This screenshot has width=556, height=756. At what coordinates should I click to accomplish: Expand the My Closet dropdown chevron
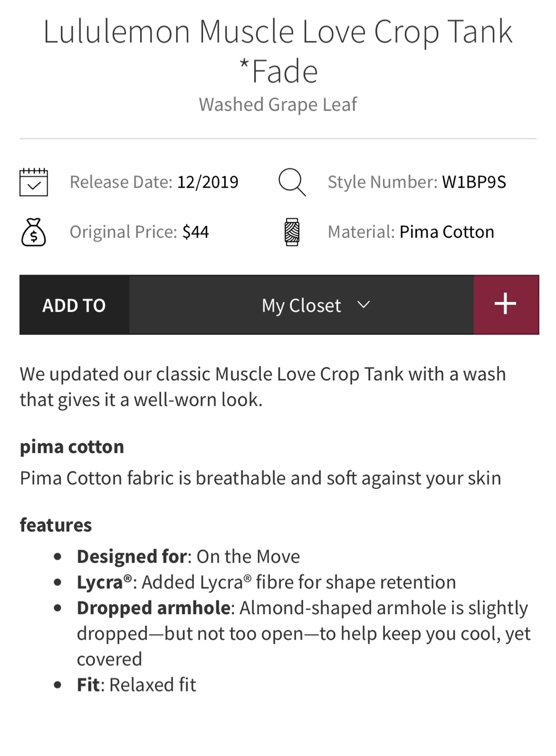(x=363, y=304)
